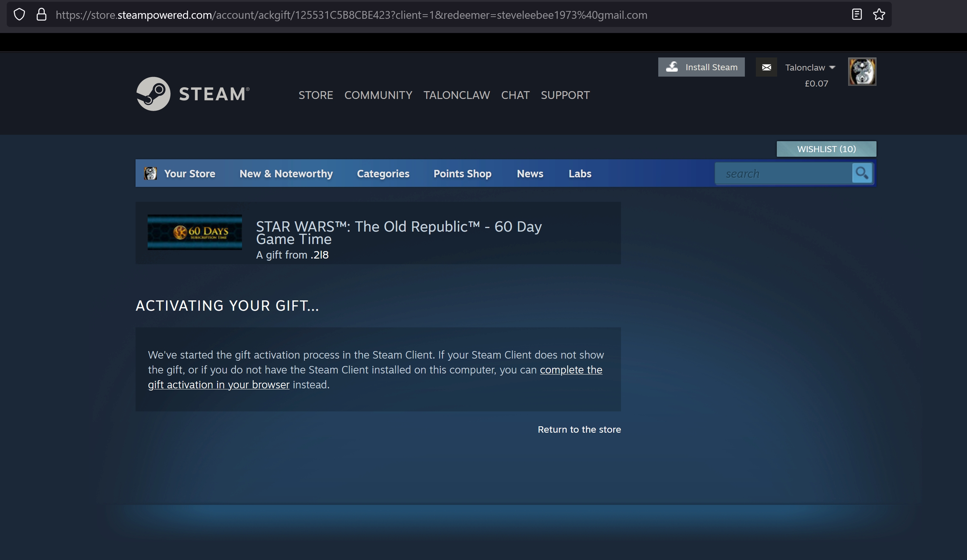
Task: Click into the store search field
Action: coord(783,174)
